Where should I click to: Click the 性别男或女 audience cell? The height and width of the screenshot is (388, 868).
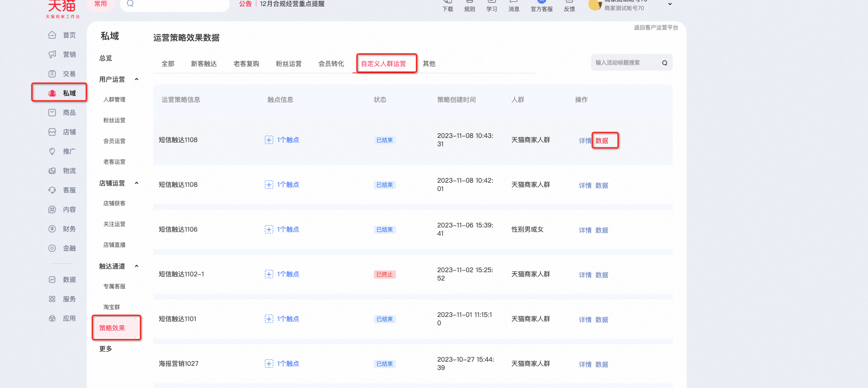(527, 229)
